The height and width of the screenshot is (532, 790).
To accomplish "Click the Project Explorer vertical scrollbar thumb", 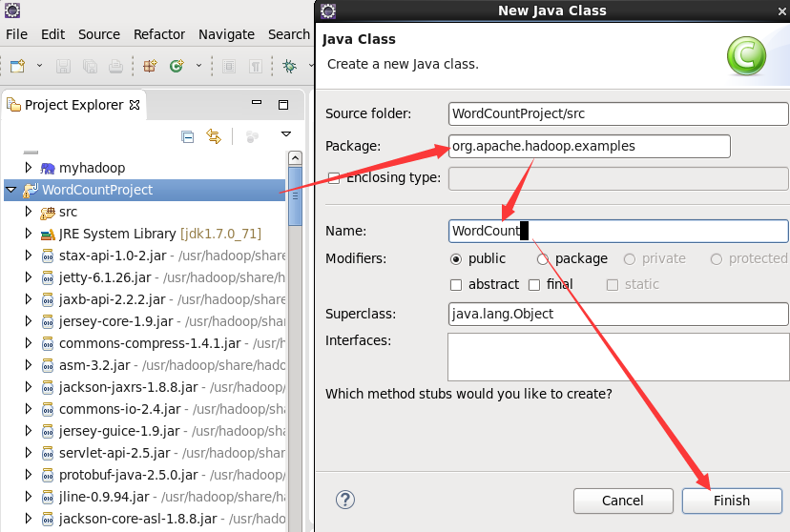I will click(295, 196).
